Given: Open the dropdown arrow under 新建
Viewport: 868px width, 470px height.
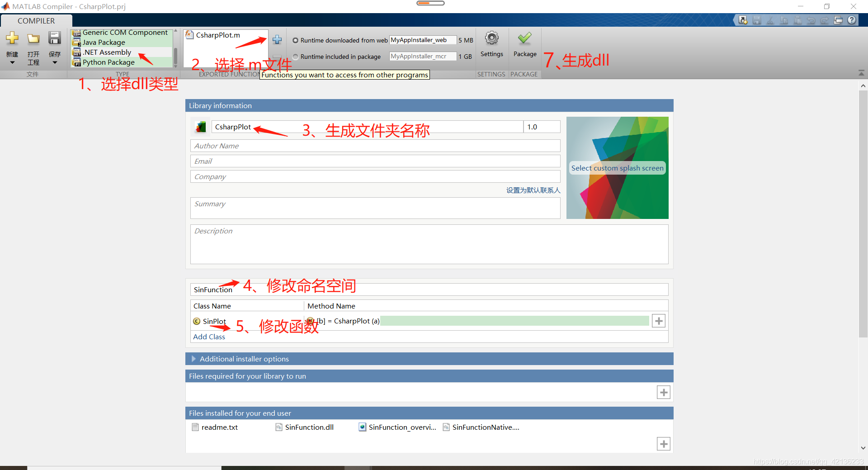Looking at the screenshot, I should coord(12,63).
